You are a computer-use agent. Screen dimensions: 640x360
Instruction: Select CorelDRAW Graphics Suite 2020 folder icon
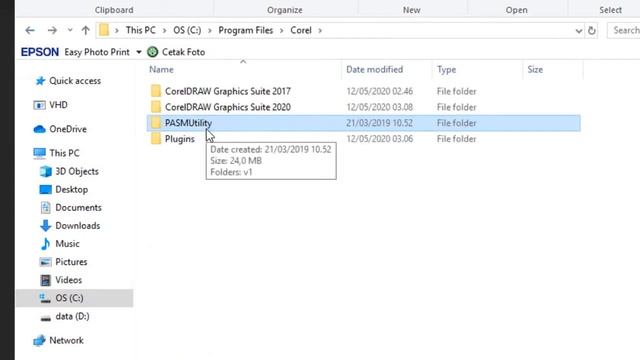click(156, 107)
